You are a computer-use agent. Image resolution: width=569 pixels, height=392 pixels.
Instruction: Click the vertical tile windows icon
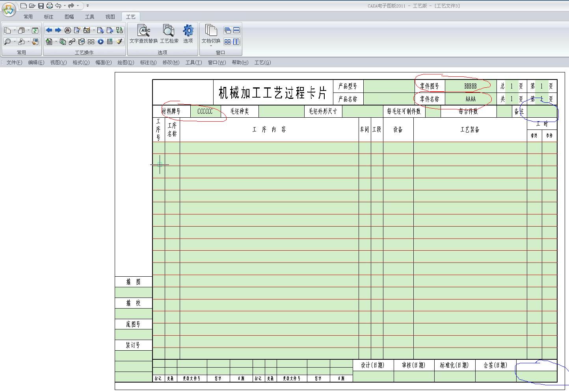point(236,41)
